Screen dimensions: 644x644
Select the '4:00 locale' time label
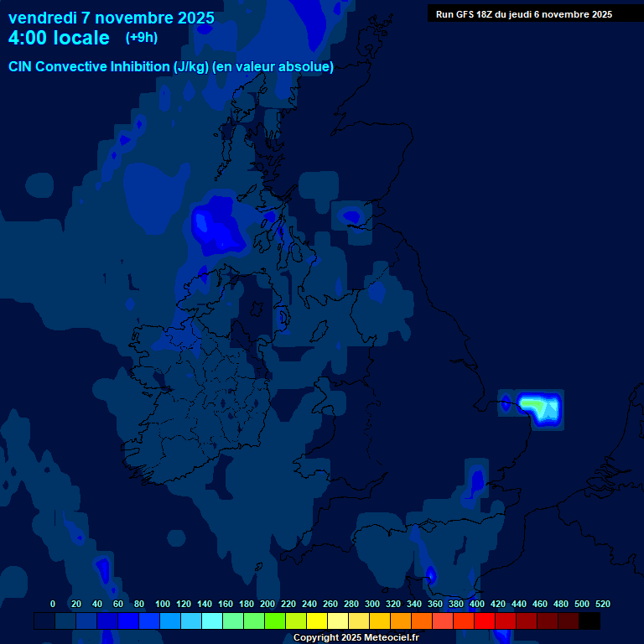59,38
